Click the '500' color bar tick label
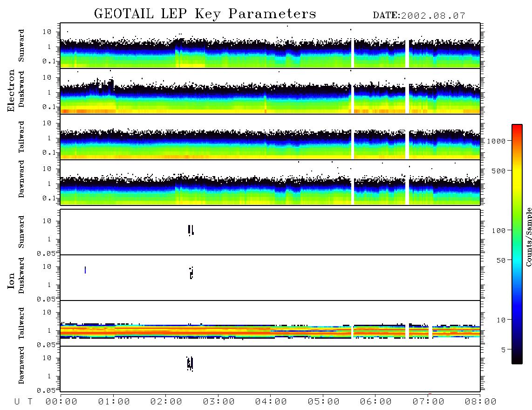The width and height of the screenshot is (532, 410). pyautogui.click(x=499, y=171)
